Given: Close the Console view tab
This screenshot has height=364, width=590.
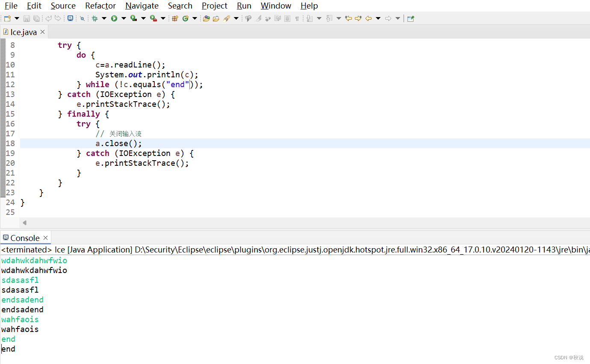Looking at the screenshot, I should pyautogui.click(x=46, y=238).
